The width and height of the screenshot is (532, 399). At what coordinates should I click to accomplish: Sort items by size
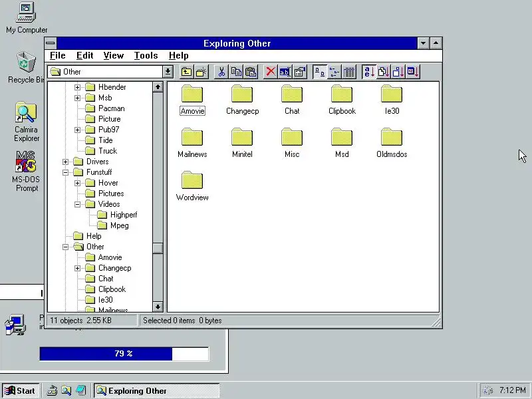coord(398,72)
